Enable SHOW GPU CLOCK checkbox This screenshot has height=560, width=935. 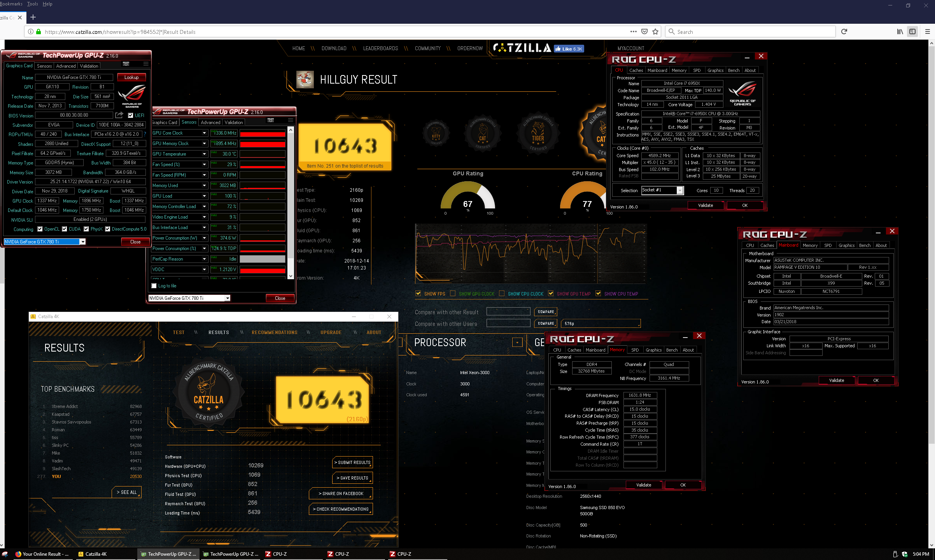click(453, 294)
